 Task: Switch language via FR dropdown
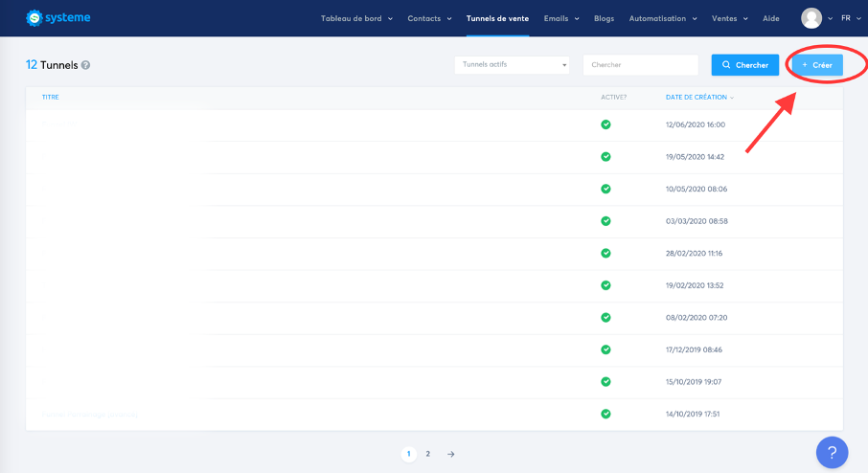point(851,18)
